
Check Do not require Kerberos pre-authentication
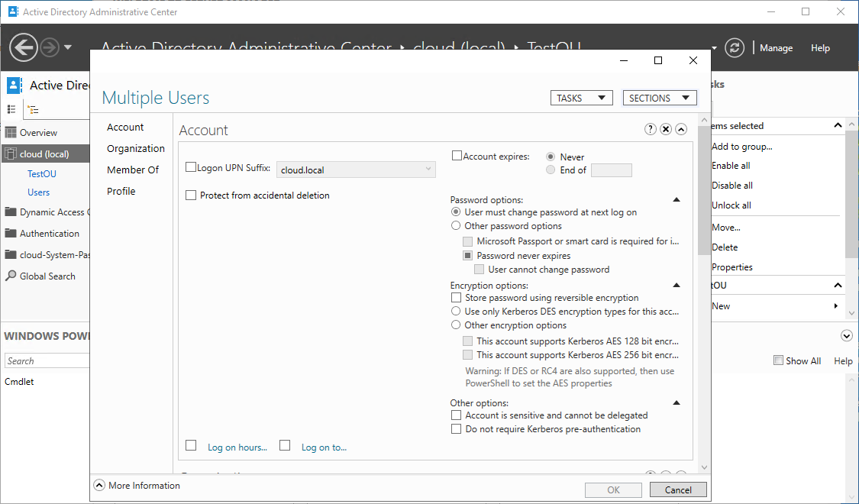click(456, 429)
